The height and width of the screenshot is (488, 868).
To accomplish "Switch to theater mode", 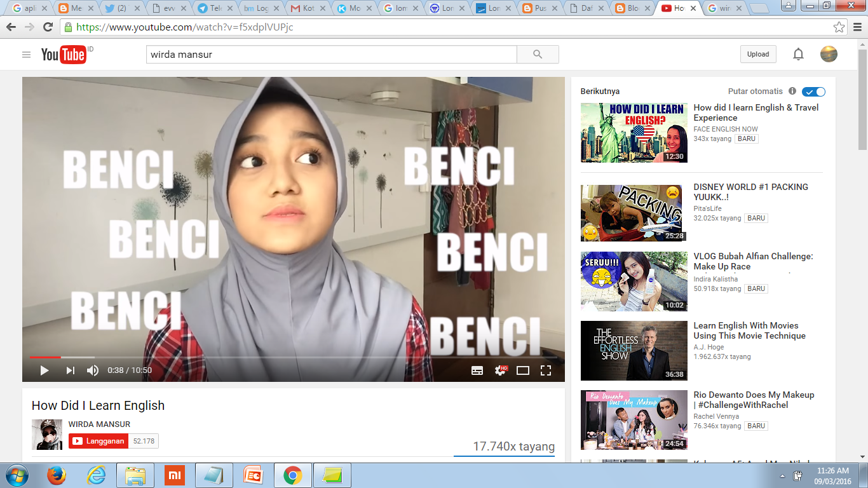I will coord(523,369).
